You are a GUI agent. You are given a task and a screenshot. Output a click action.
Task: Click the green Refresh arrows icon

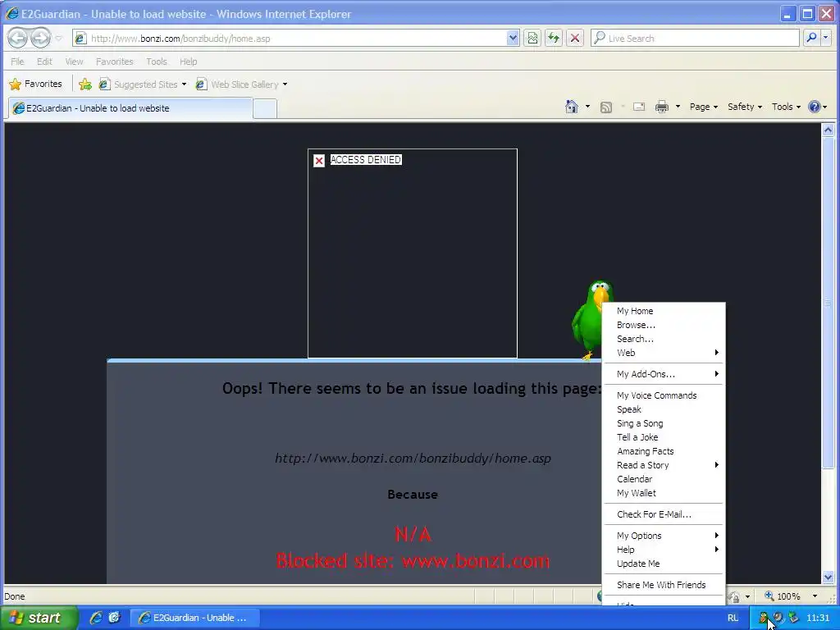(x=554, y=38)
